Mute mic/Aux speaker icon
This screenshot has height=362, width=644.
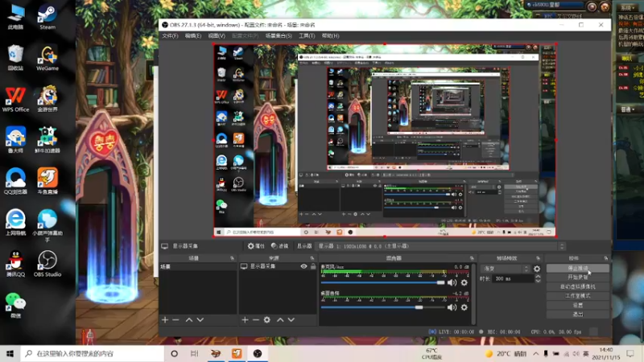[x=452, y=282]
